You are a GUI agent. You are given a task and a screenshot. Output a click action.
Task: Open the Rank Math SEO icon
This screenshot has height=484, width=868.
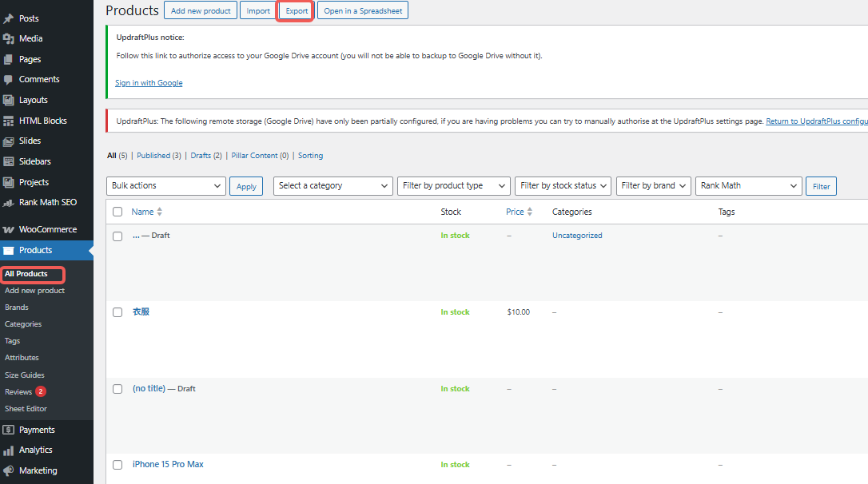10,202
